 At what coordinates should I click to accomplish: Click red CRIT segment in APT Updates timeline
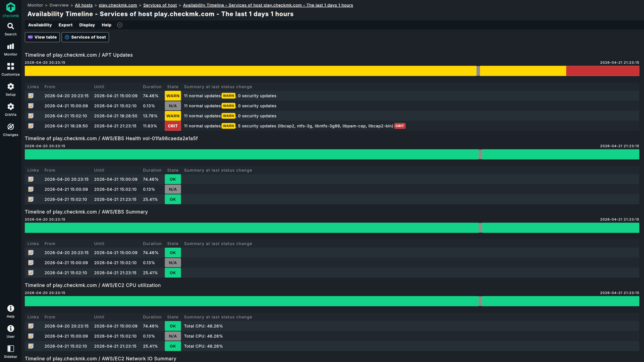click(602, 71)
